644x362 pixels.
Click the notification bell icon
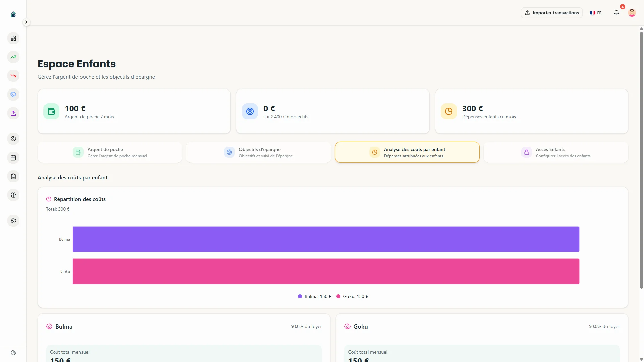[616, 13]
